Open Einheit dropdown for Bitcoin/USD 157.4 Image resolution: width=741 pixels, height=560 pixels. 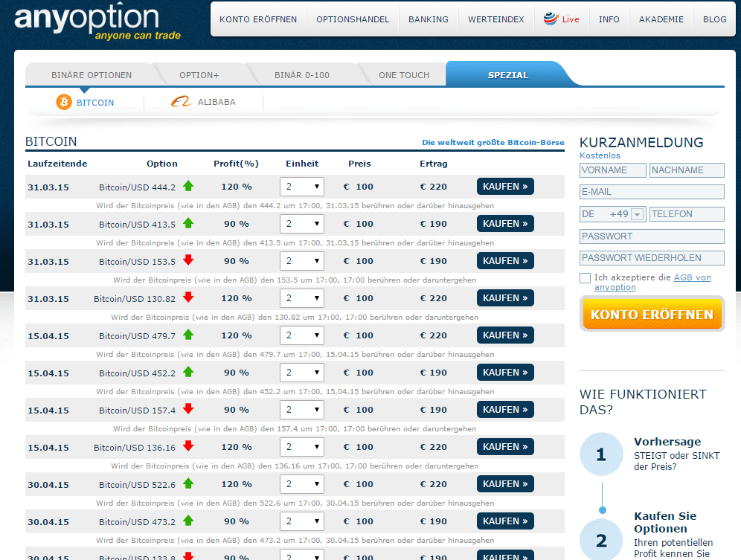pyautogui.click(x=302, y=410)
